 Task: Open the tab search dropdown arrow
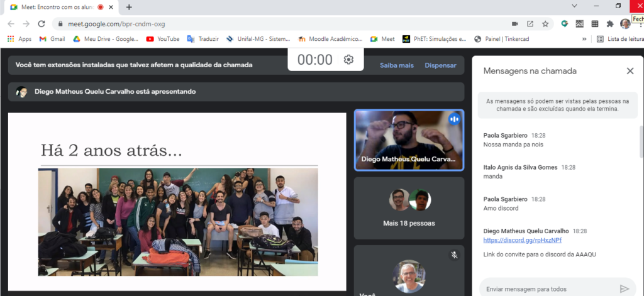[x=574, y=6]
